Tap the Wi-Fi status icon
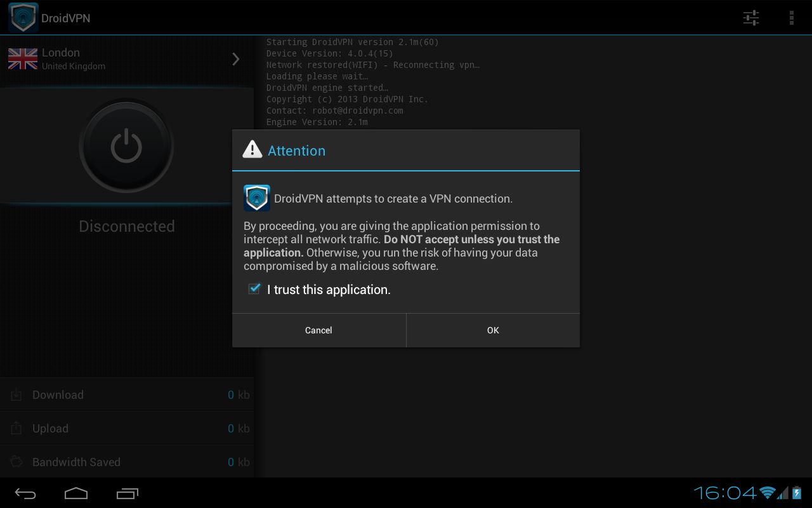 click(768, 493)
